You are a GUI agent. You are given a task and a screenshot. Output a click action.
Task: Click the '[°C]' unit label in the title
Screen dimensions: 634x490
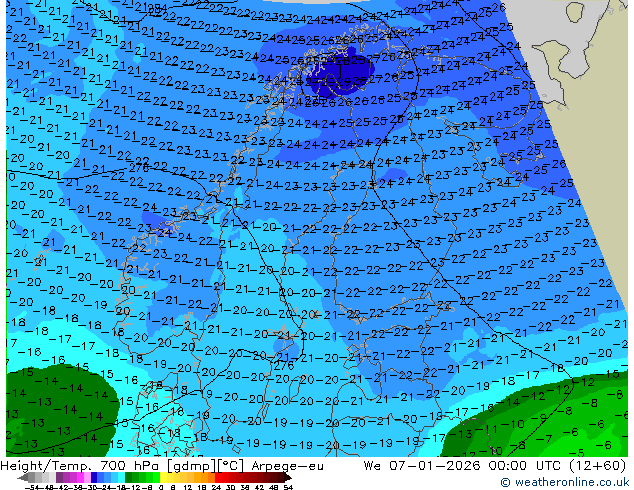tap(231, 466)
